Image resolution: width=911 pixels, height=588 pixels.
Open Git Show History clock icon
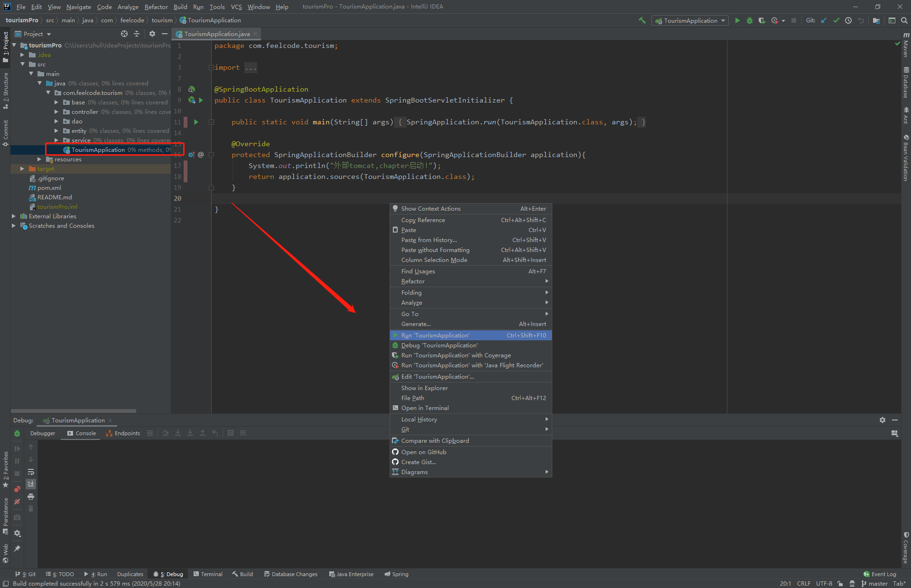pos(848,20)
